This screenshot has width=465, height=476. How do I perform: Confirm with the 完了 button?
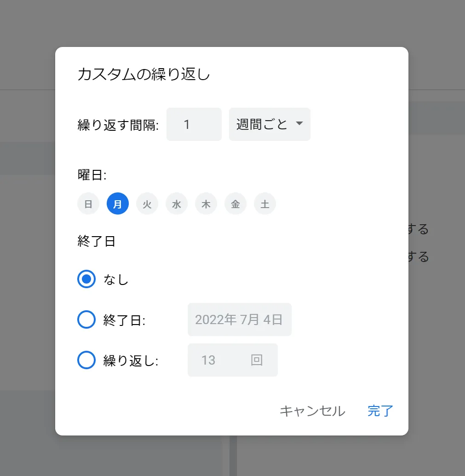(x=379, y=411)
